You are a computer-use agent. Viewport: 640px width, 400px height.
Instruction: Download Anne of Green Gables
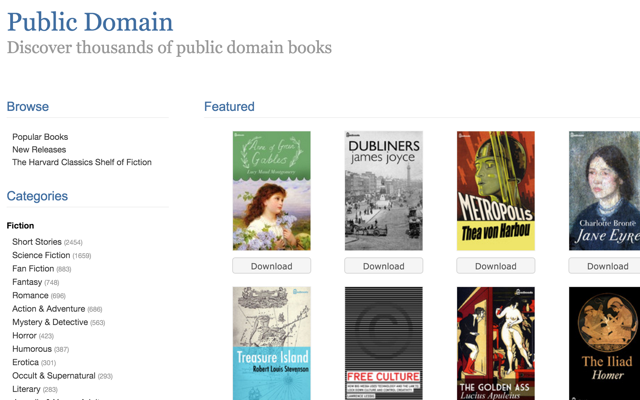[x=271, y=266]
